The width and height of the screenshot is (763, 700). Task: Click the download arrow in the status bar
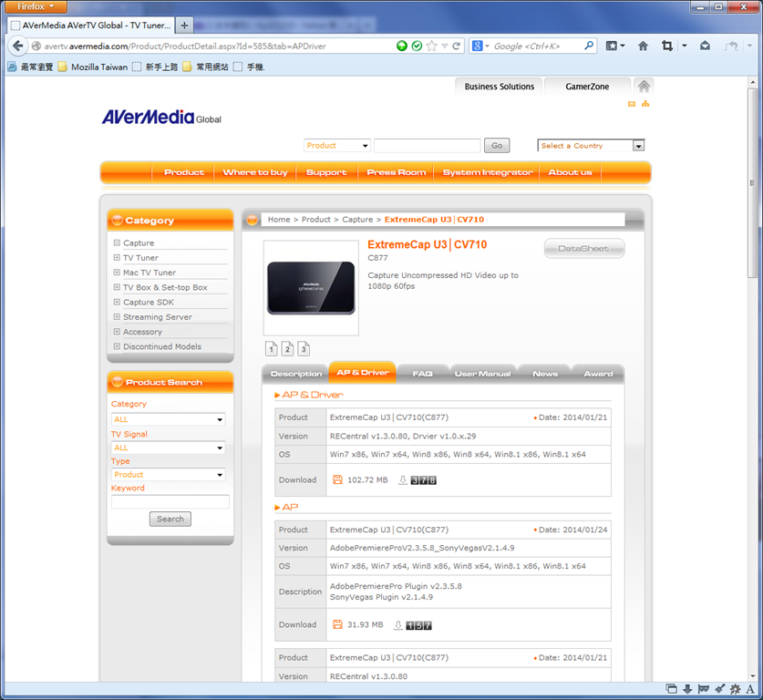(687, 689)
